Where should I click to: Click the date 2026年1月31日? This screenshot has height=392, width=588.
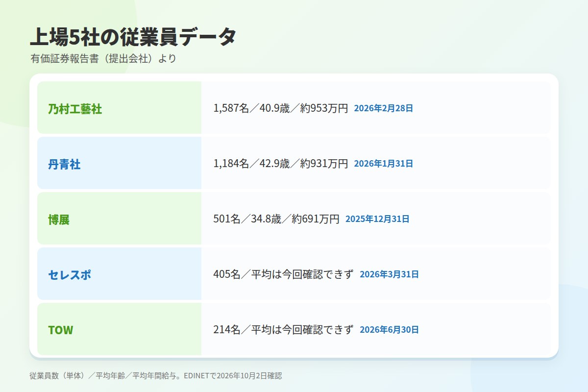pyautogui.click(x=384, y=164)
